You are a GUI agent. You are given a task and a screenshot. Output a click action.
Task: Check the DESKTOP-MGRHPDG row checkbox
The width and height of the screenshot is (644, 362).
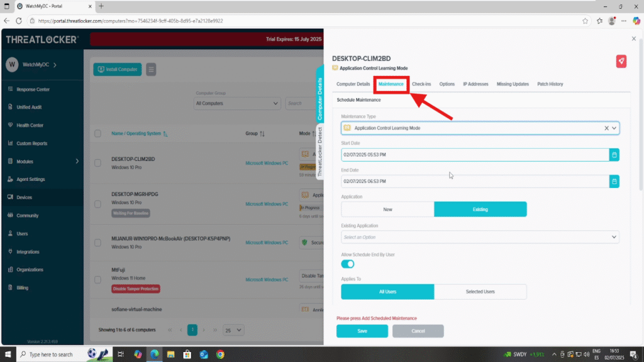pyautogui.click(x=97, y=204)
